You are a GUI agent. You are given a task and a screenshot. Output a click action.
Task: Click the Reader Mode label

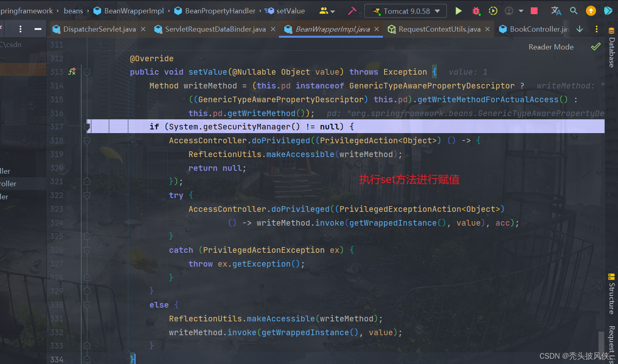551,47
